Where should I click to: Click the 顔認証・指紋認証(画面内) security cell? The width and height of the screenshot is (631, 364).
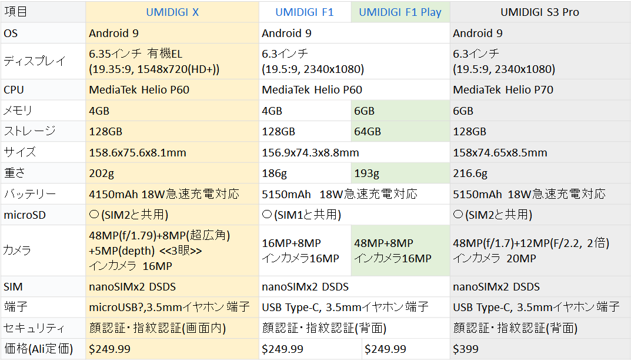(x=172, y=328)
